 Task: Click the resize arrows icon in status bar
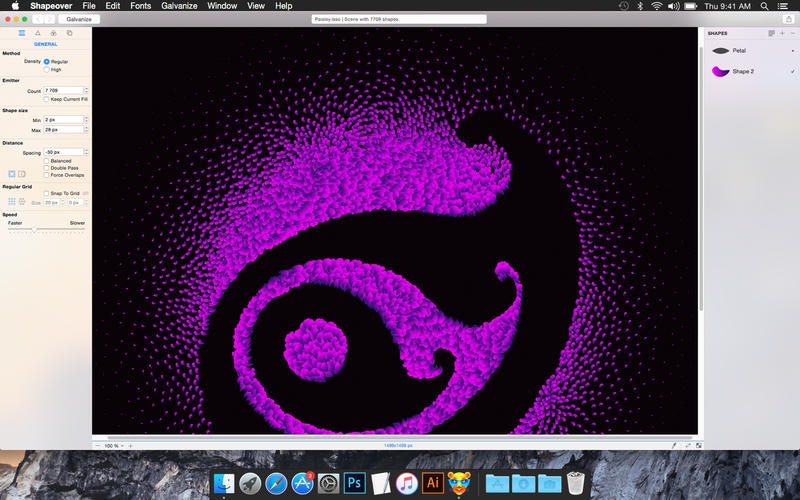(x=688, y=446)
